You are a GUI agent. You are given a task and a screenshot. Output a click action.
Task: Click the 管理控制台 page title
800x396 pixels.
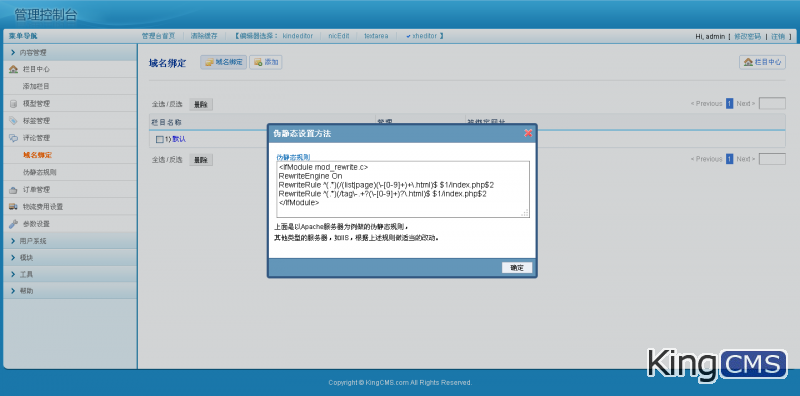46,15
